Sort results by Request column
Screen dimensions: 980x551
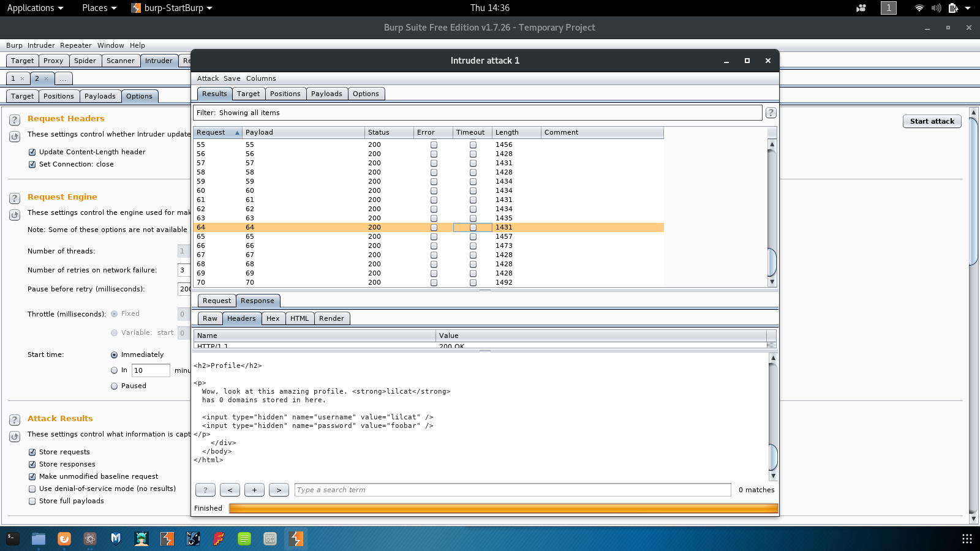pyautogui.click(x=217, y=132)
